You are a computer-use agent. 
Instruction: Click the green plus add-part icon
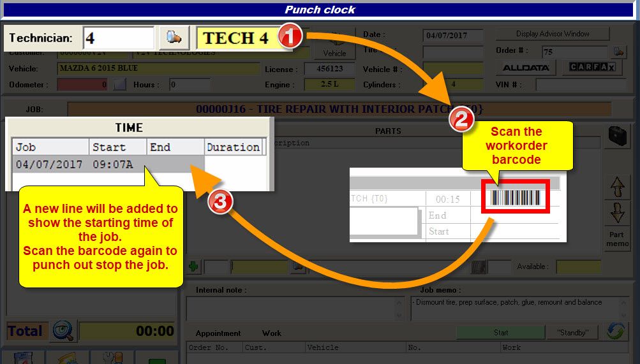(x=194, y=266)
